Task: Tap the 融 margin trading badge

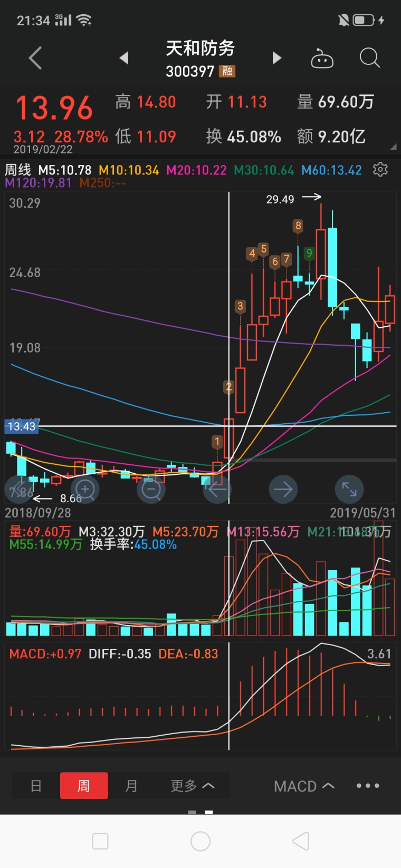Action: pyautogui.click(x=227, y=71)
